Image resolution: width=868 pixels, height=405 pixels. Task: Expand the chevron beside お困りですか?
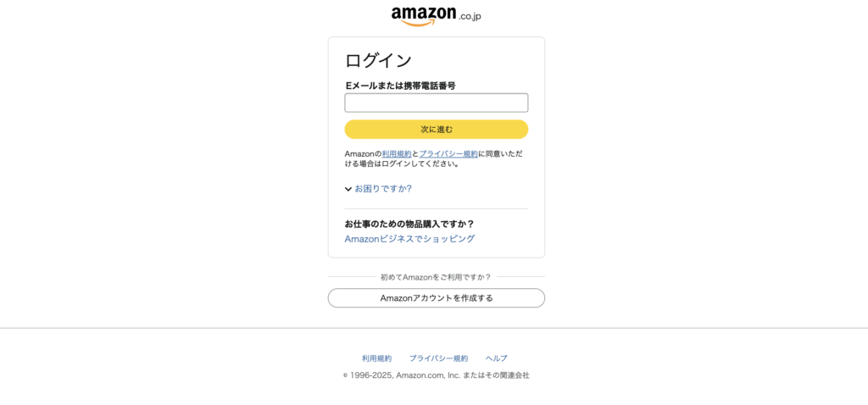point(348,189)
